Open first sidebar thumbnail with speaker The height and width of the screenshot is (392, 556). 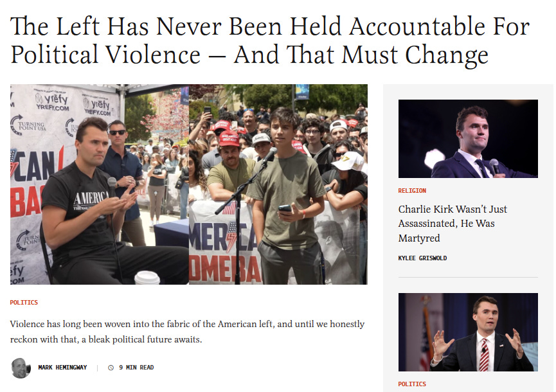click(x=468, y=139)
